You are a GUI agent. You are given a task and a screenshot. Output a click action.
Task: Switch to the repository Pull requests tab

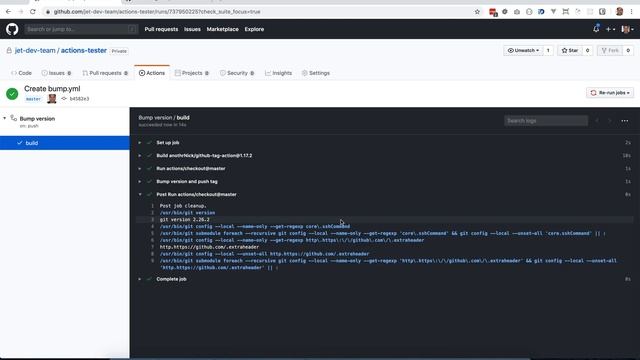(x=105, y=73)
